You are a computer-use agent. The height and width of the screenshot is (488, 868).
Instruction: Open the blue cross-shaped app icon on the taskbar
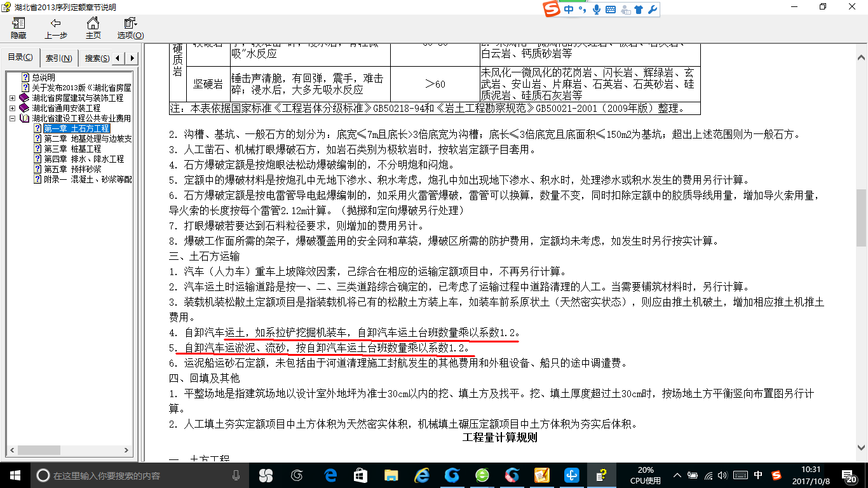[572, 475]
